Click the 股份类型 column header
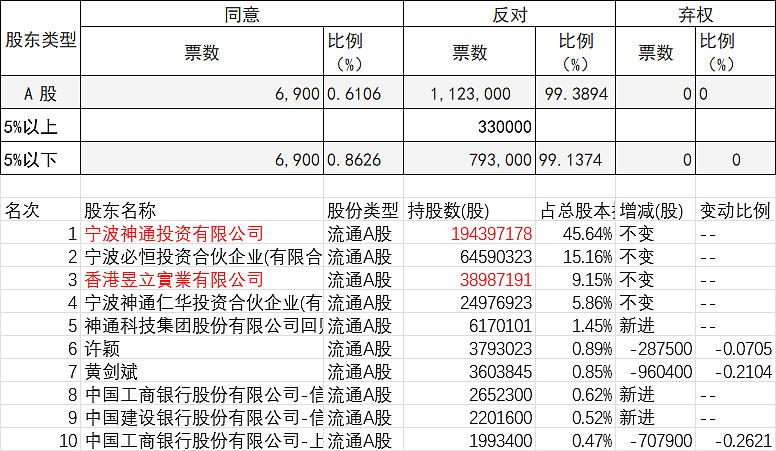The image size is (776, 451). [363, 210]
